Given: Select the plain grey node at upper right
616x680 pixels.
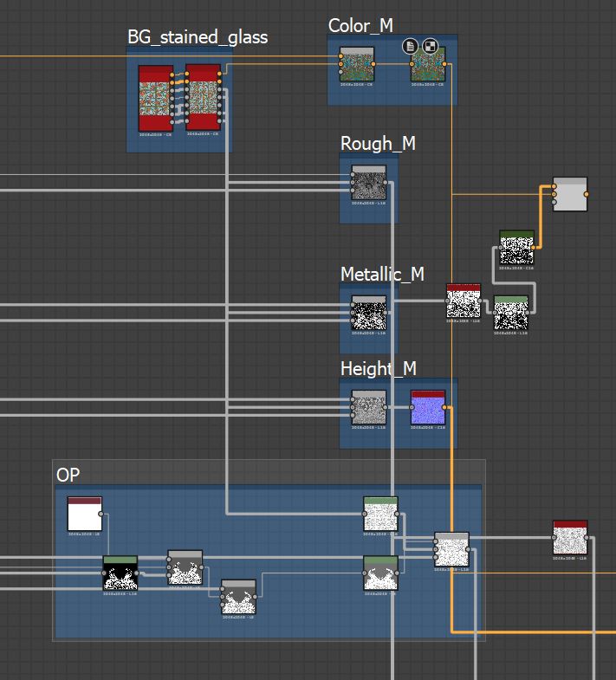Looking at the screenshot, I should tap(569, 194).
